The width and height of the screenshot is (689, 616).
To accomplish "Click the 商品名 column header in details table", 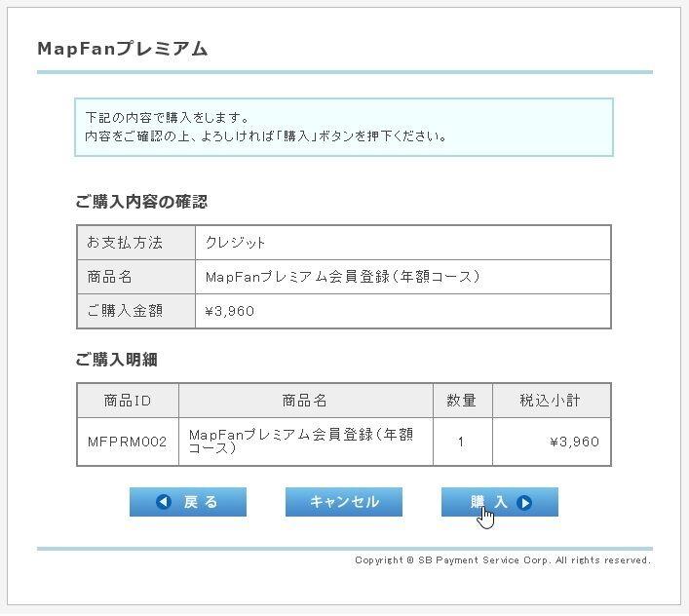I will [x=306, y=401].
